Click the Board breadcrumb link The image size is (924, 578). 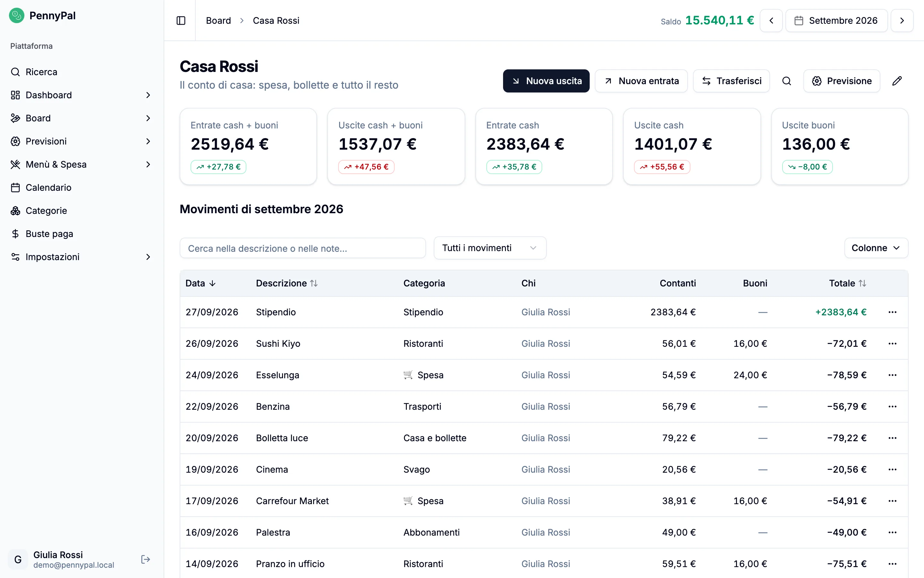[218, 21]
